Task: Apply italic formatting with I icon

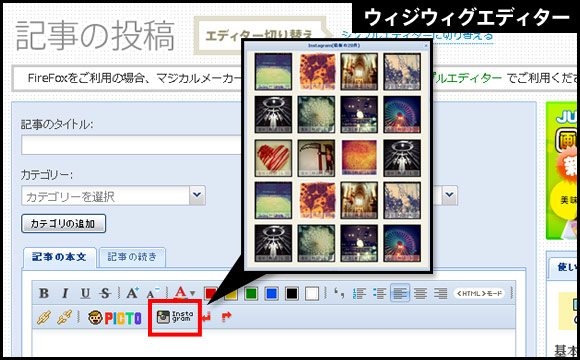Action: point(65,293)
